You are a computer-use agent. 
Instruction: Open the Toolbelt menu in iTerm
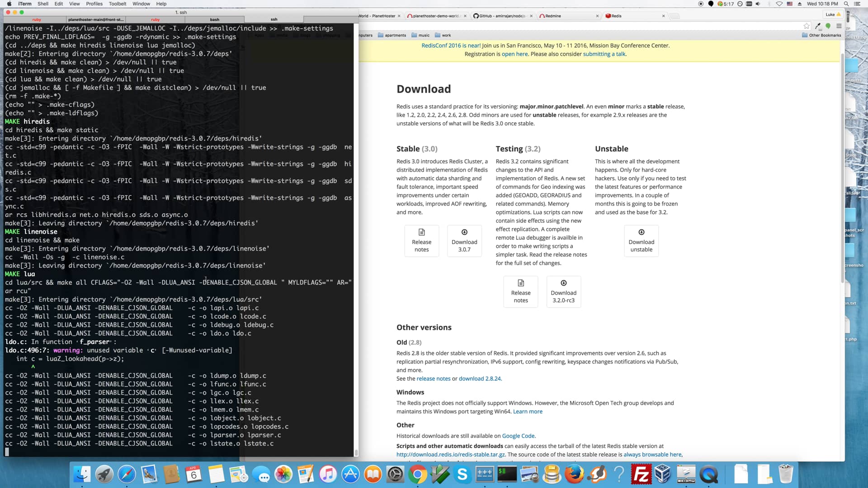coord(118,4)
